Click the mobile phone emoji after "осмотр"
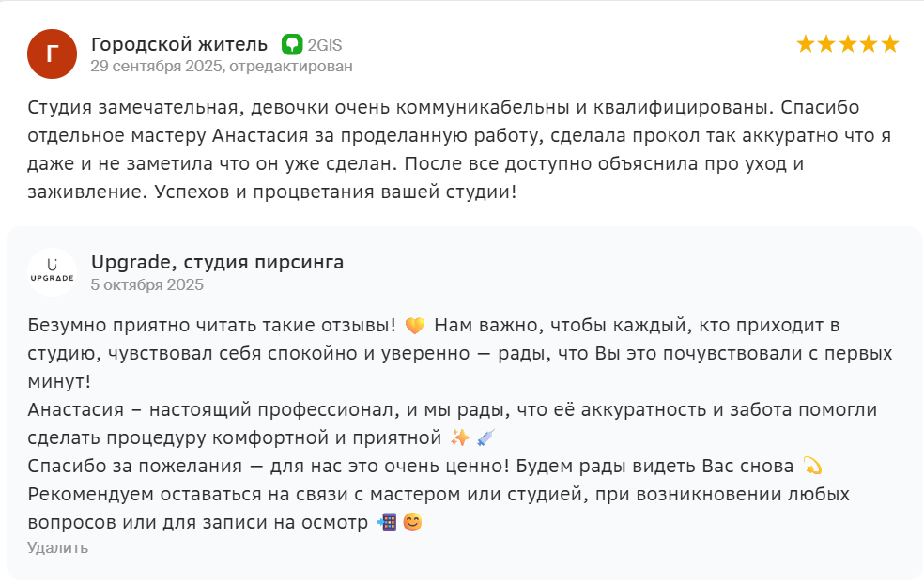This screenshot has width=924, height=583. pos(387,522)
